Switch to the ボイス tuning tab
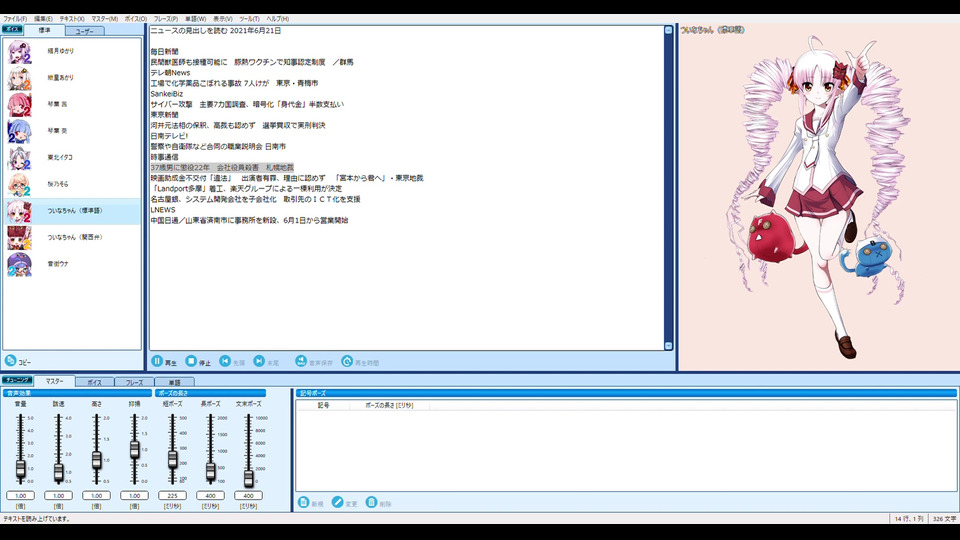 click(x=94, y=382)
